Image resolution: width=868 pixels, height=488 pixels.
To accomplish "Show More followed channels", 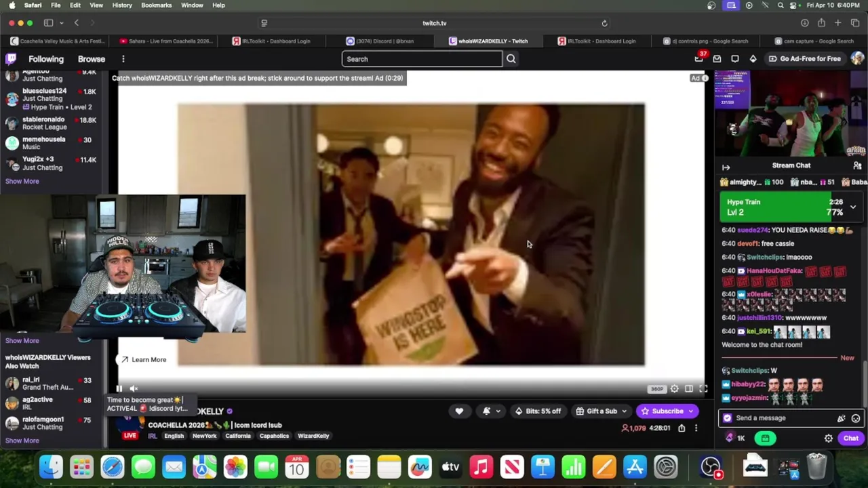I will (x=22, y=181).
